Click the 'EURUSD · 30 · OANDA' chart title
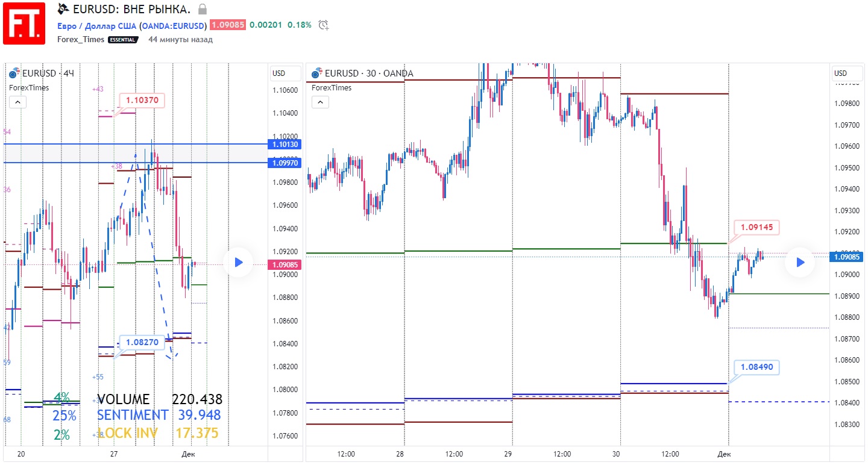Screen dimensions: 868x465 pyautogui.click(x=369, y=73)
